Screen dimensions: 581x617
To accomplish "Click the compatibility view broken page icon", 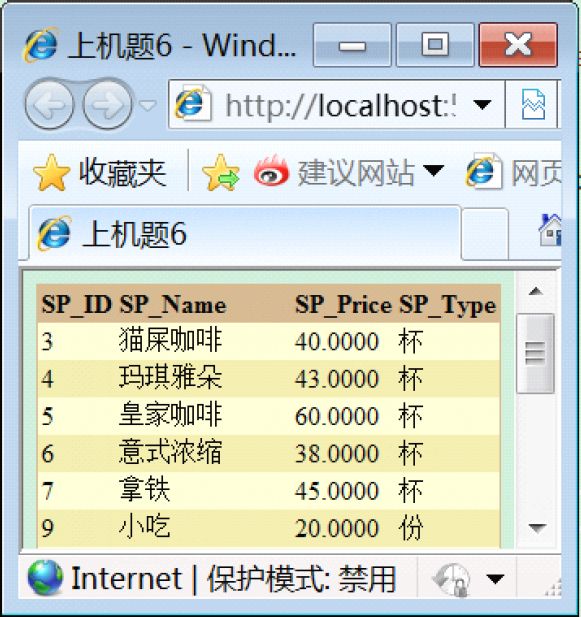I will (532, 105).
